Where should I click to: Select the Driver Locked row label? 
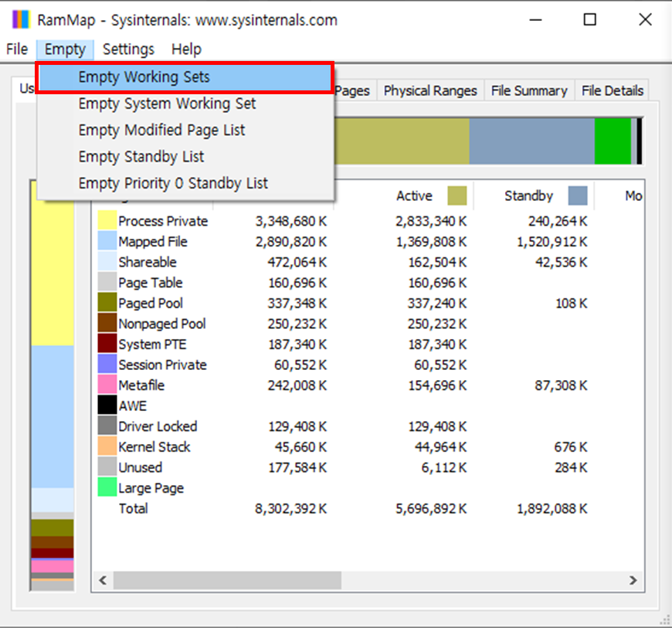158,426
